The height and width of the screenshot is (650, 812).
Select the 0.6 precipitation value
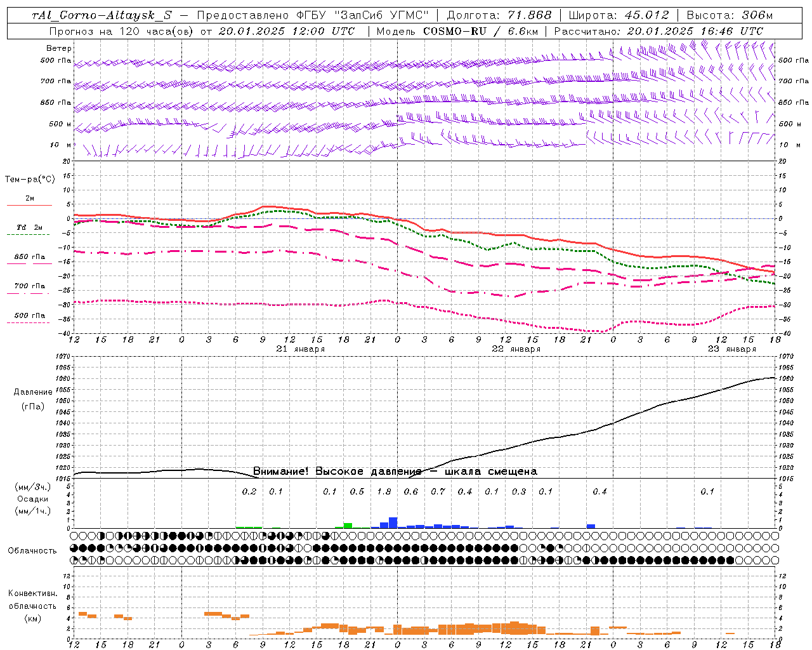tap(411, 492)
